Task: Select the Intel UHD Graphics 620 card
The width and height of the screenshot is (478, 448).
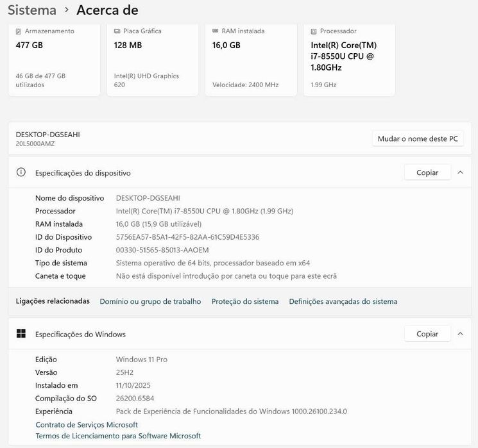Action: [x=152, y=61]
